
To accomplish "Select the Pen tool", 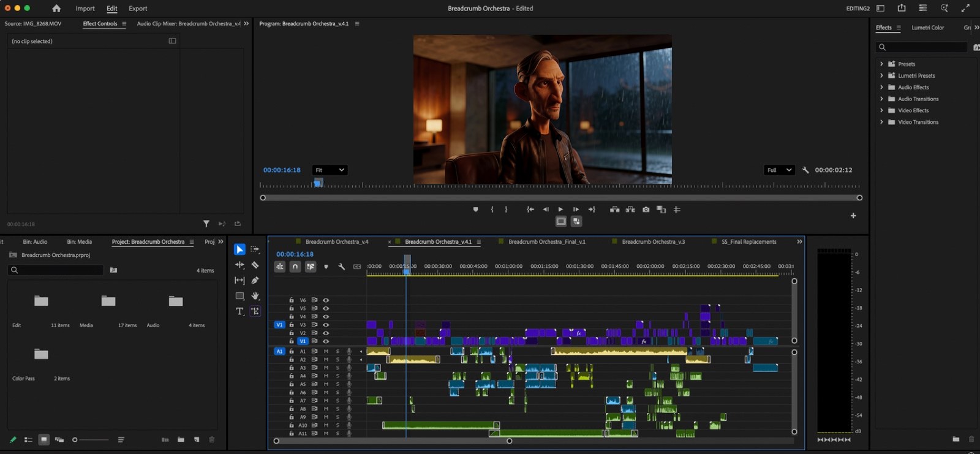I will coord(255,280).
